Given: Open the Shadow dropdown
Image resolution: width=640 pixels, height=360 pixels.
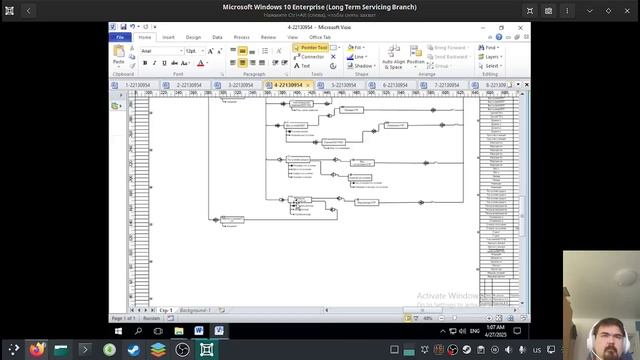Looking at the screenshot, I should click(362, 66).
